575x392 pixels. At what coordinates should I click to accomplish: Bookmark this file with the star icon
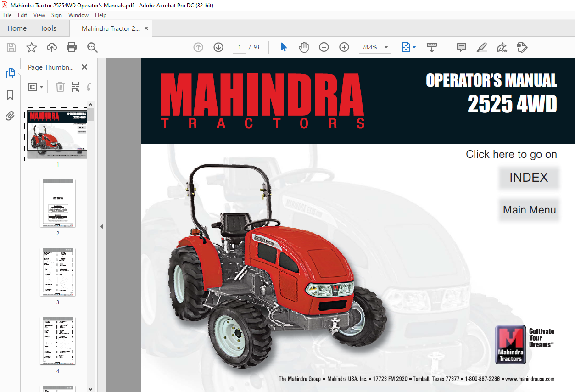point(32,47)
